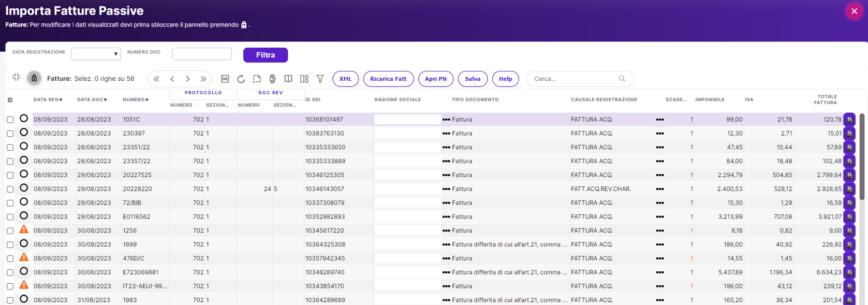Open the ellipsis before Fattura on row 72/BIB
The height and width of the screenshot is (305, 868).
coord(446,203)
